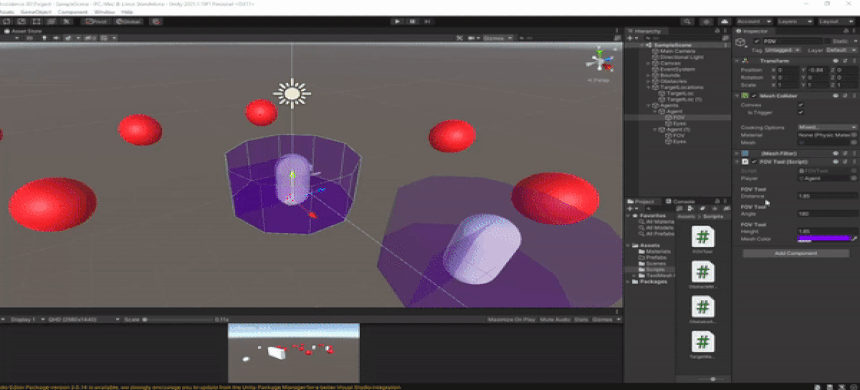
Task: Adjust the Project icon size slider
Action: pyautogui.click(x=712, y=379)
